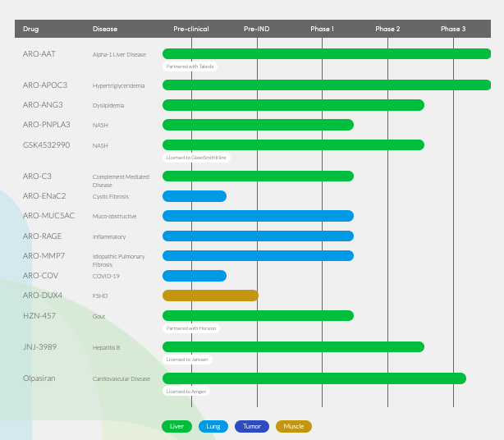
Task: Click the Licensed to Amgen tag
Action: tap(186, 392)
